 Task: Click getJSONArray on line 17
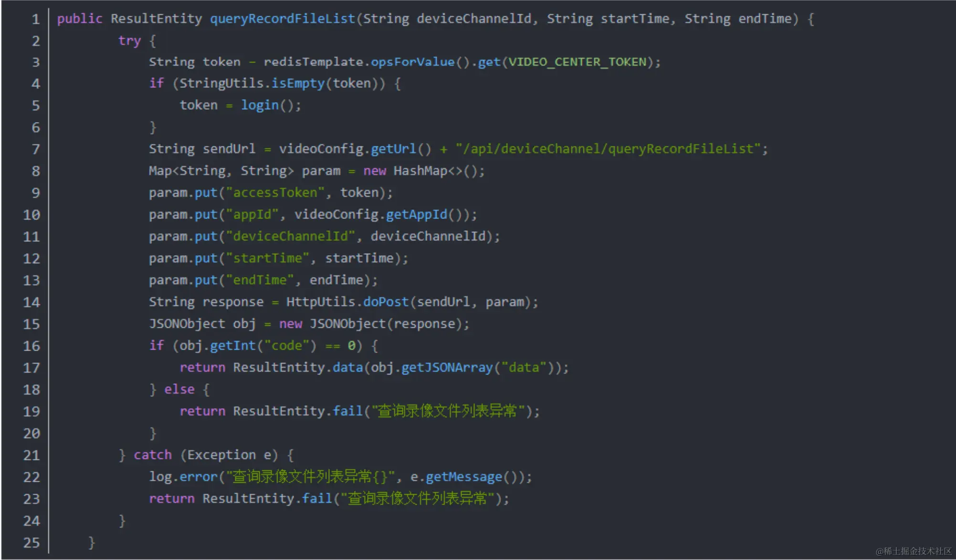click(x=447, y=368)
